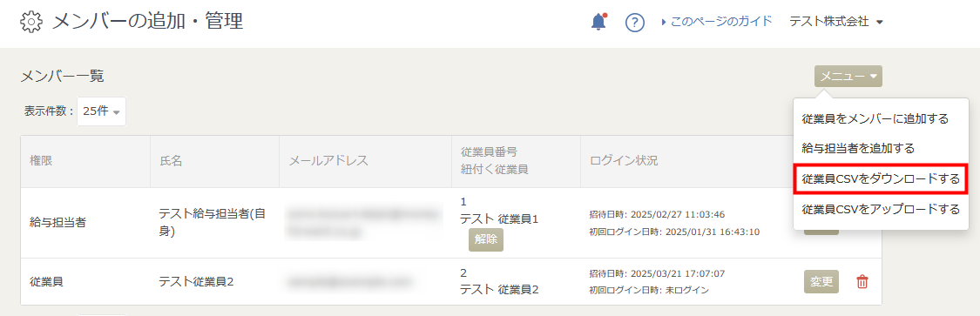Choose 給与担当者を追加する menu entry
The image size is (980, 316).
(858, 149)
